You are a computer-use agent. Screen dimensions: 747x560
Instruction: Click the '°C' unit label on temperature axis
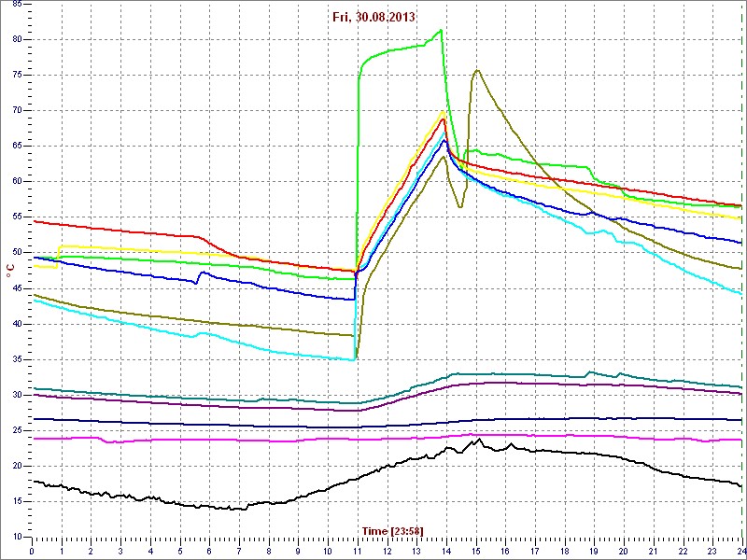[x=10, y=272]
